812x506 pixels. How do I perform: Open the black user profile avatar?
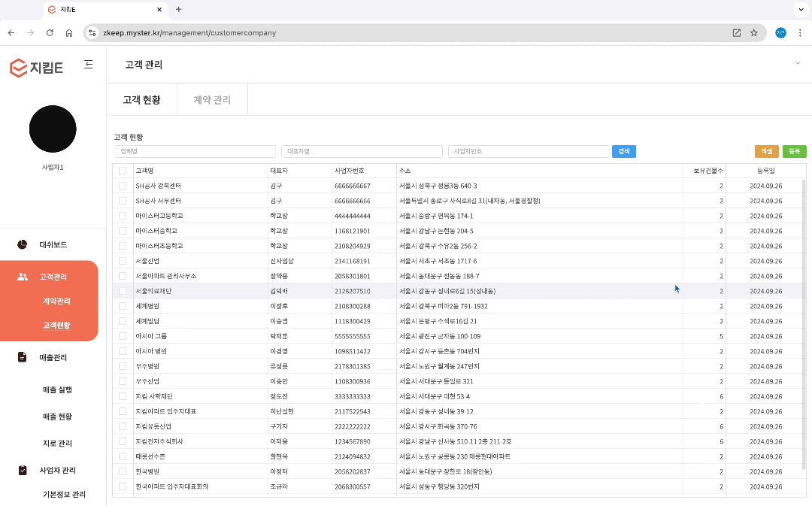53,129
